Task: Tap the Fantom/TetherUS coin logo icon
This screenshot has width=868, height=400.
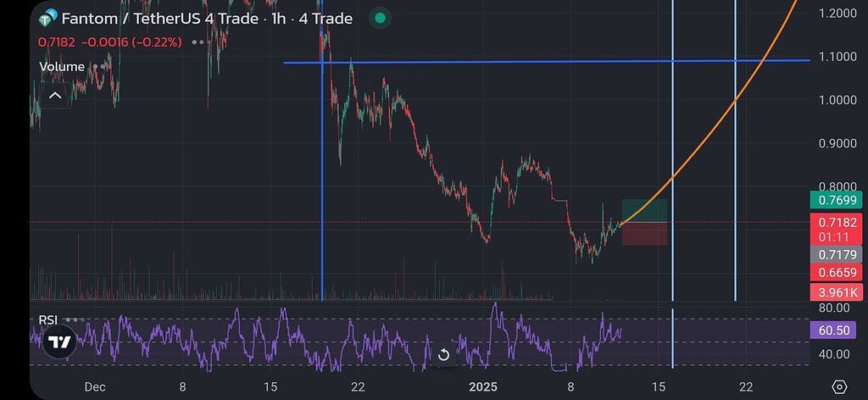Action: pyautogui.click(x=48, y=19)
